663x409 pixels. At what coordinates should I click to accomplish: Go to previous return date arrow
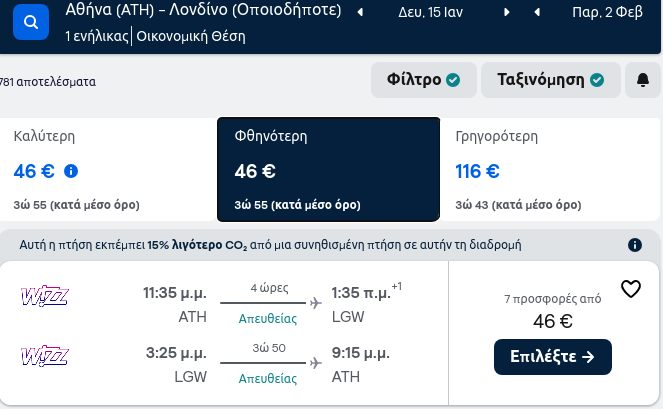pyautogui.click(x=537, y=12)
